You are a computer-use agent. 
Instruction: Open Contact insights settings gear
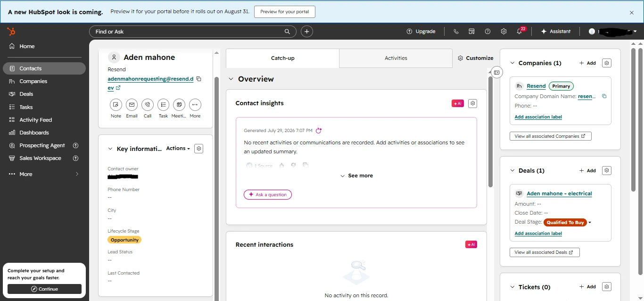[x=473, y=103]
